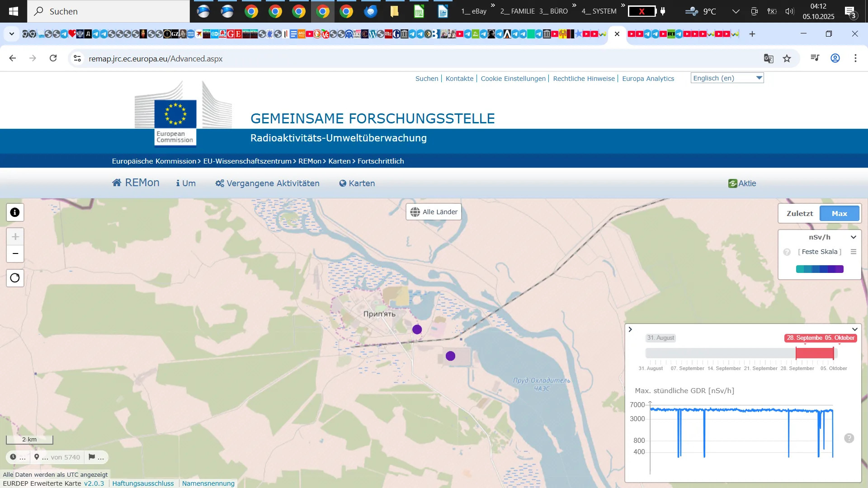Screen dimensions: 868x488
Task: Click help icon beside Feste Skala
Action: point(787,252)
